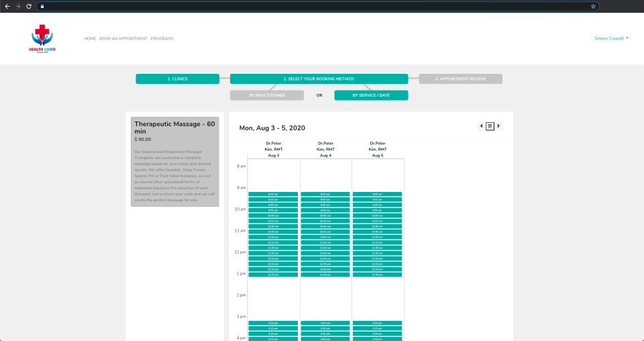Viewport: 644px width, 341px height.
Task: Open the HOME menu item
Action: 90,39
